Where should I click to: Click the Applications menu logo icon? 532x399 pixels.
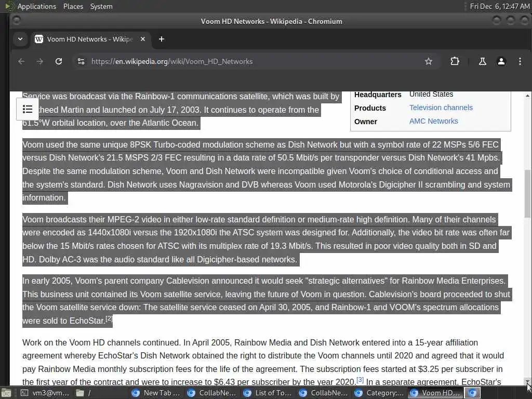tap(9, 6)
